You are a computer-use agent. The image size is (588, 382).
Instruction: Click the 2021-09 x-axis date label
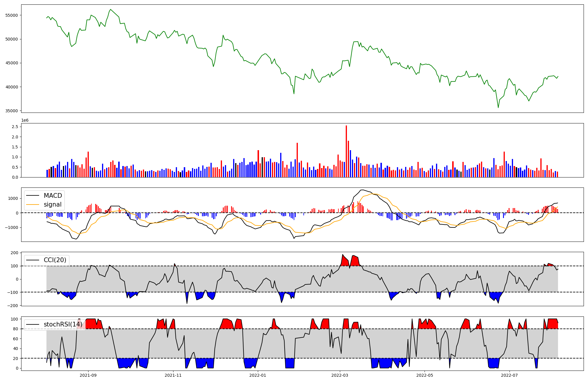click(88, 375)
